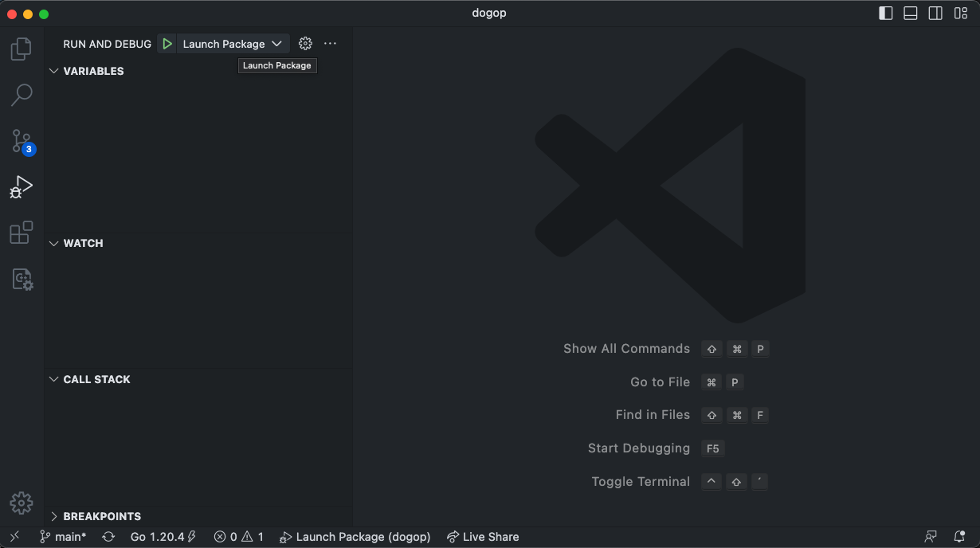Click Go 1.20.4 version in status bar
Screen dimensions: 980x548
tap(163, 537)
